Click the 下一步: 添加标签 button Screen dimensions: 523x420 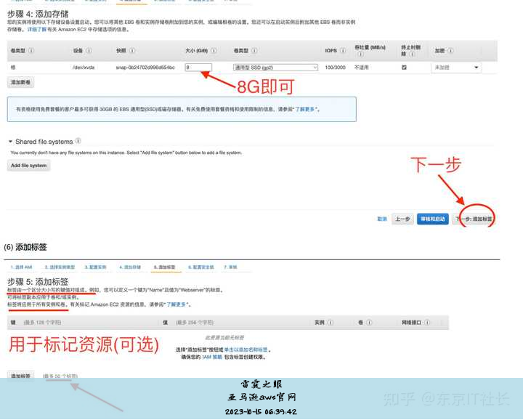point(474,219)
